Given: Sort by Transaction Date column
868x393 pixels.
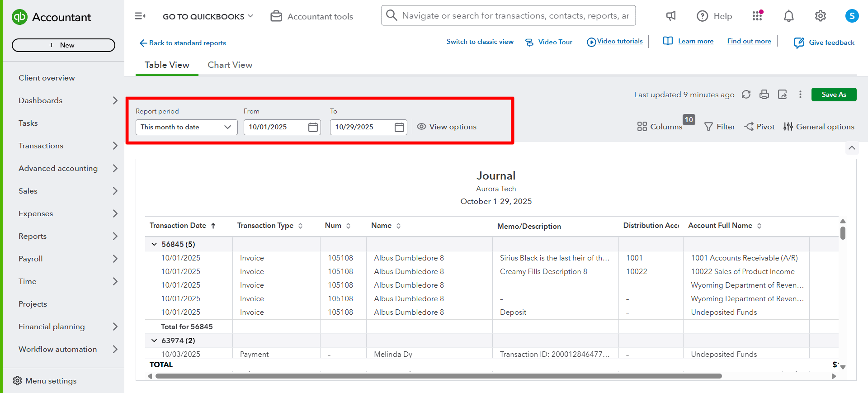Looking at the screenshot, I should coord(183,226).
